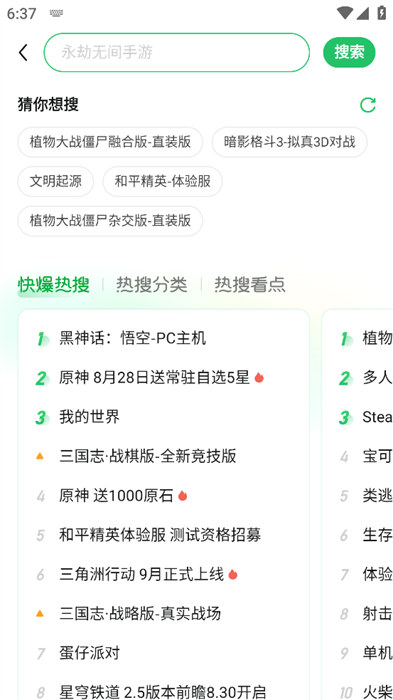Tap the back arrow icon
Screen dimensions: 393x700
point(23,53)
